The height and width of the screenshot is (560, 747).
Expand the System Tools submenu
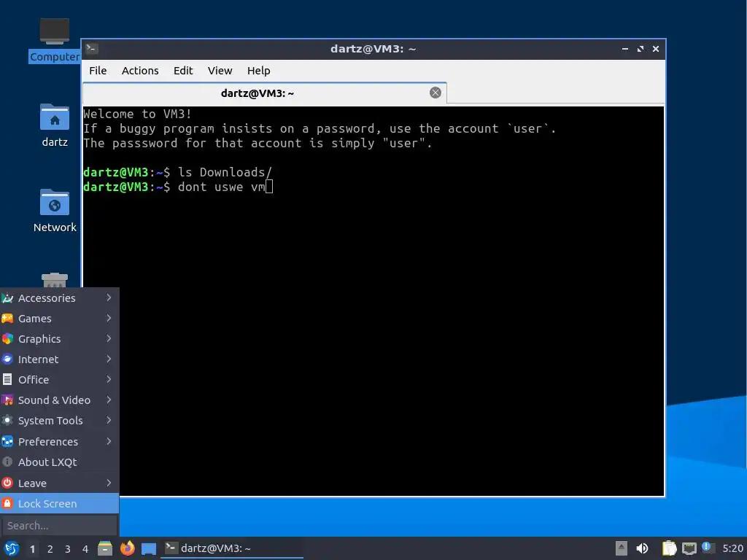[x=59, y=421]
